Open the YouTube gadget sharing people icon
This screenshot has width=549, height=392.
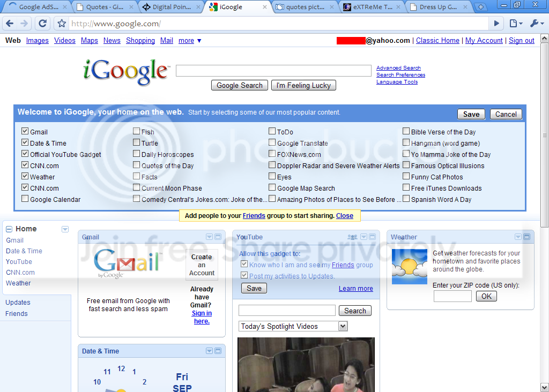pyautogui.click(x=352, y=237)
